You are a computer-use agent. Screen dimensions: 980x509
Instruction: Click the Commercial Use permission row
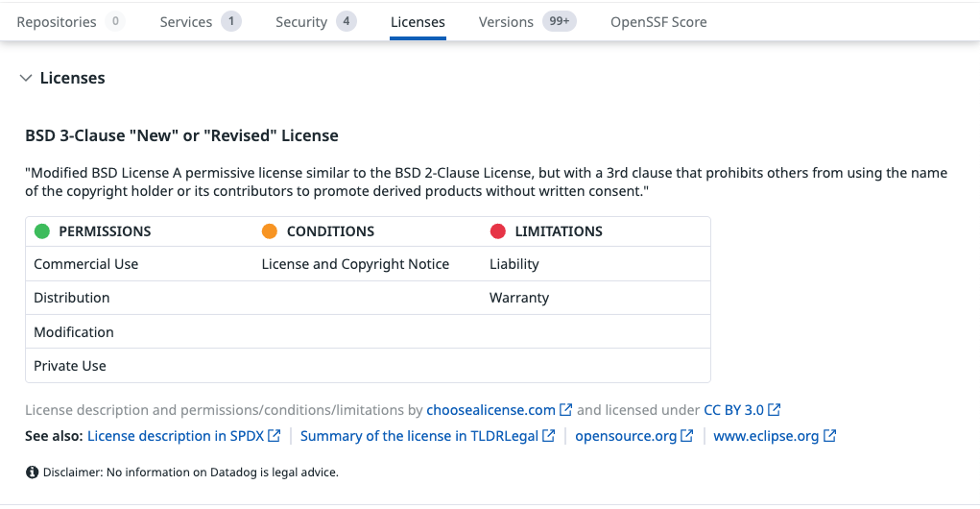click(86, 264)
